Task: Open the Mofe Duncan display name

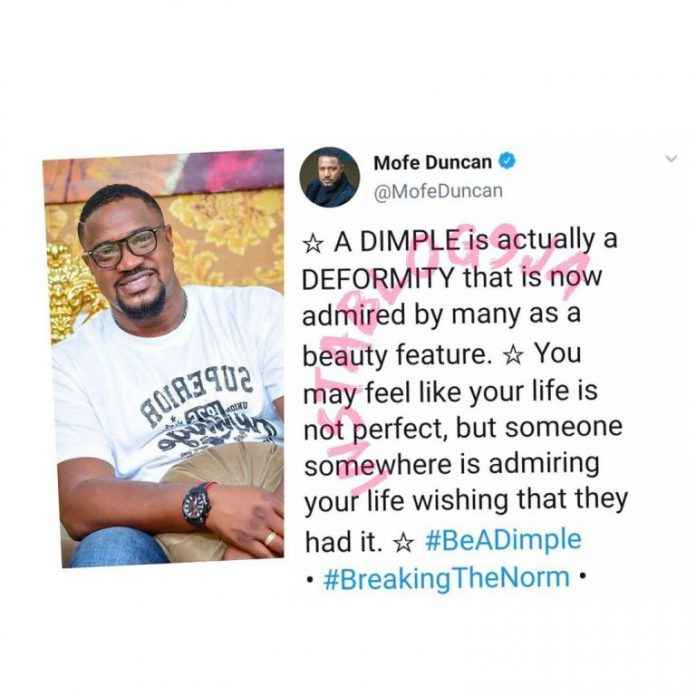Action: point(432,162)
